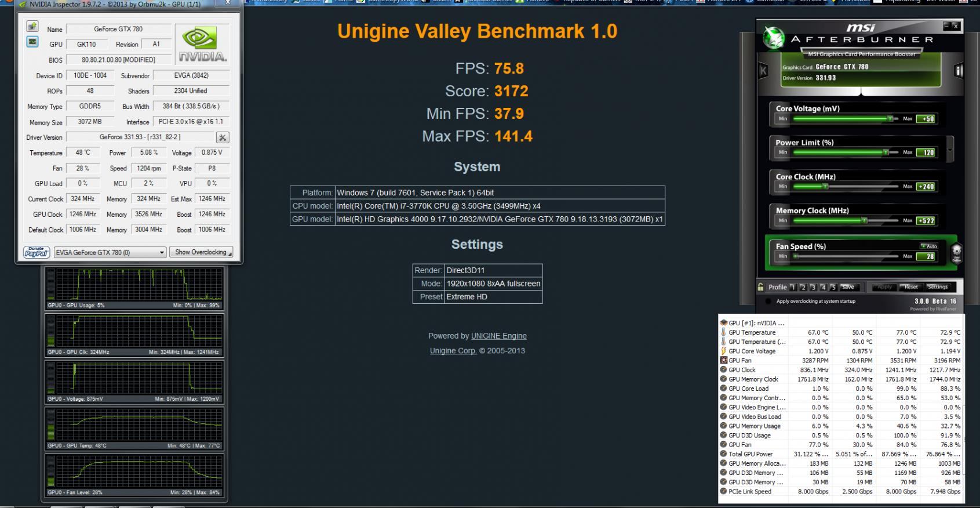Viewport: 980px width, 508px height.
Task: Click the Driver Version GeForce 331.93 field
Action: [140, 137]
